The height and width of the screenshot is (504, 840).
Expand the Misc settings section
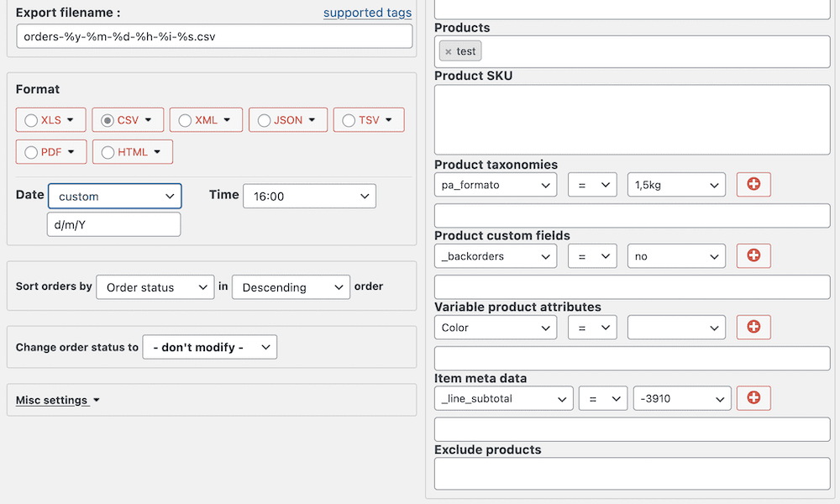pos(53,400)
